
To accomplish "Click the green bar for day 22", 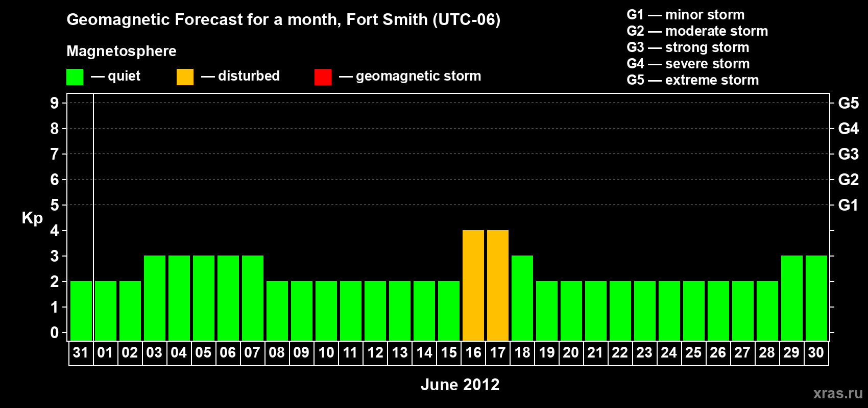I will 620,311.
